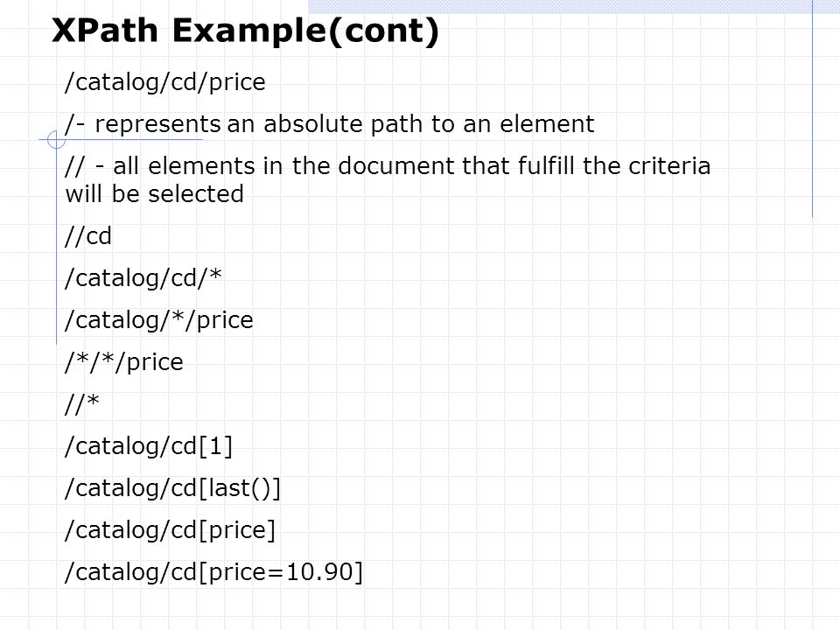The image size is (840, 630).
Task: Select the /catalog/cd[1] expression
Action: (x=149, y=446)
